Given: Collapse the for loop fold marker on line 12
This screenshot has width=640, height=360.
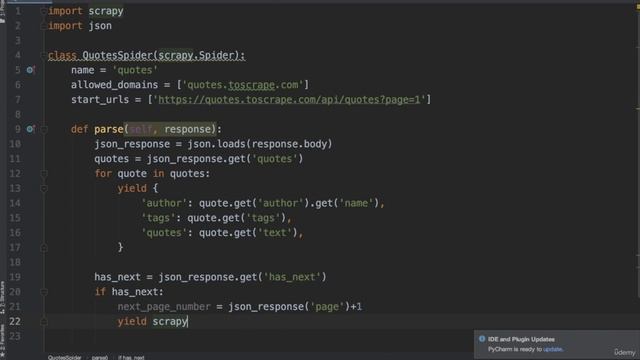Looking at the screenshot, I should tap(44, 174).
